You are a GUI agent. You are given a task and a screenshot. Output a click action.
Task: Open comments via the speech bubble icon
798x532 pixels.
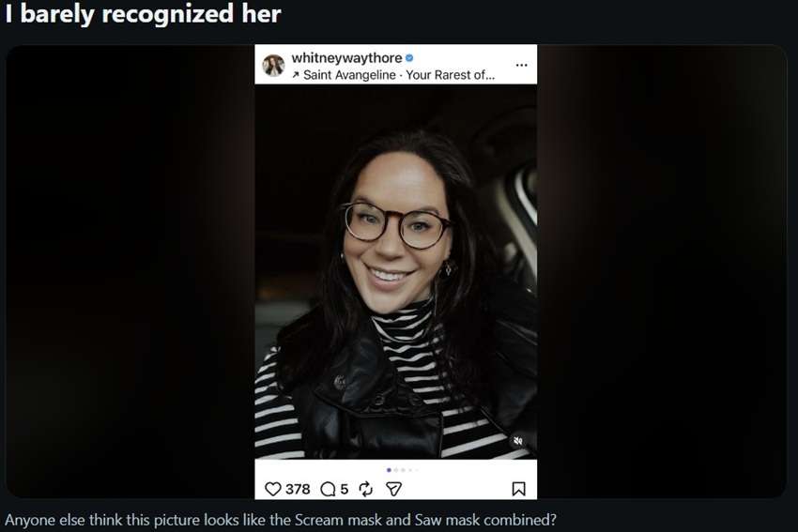click(328, 489)
